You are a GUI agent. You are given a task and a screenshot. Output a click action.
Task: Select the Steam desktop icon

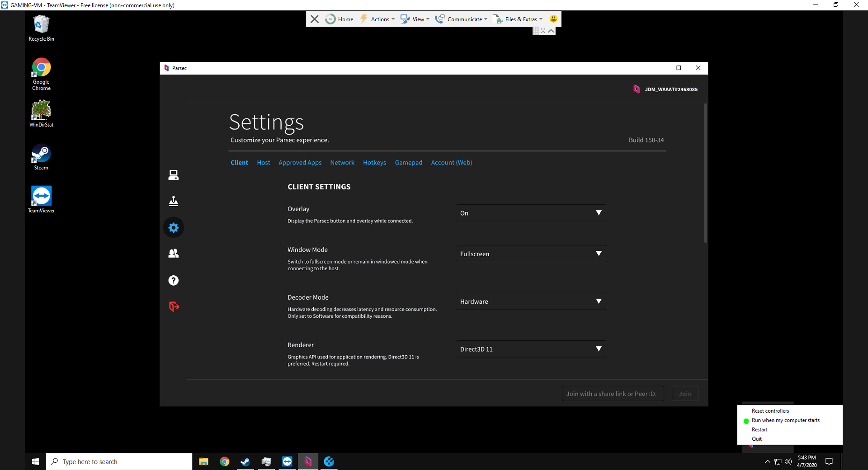(41, 157)
